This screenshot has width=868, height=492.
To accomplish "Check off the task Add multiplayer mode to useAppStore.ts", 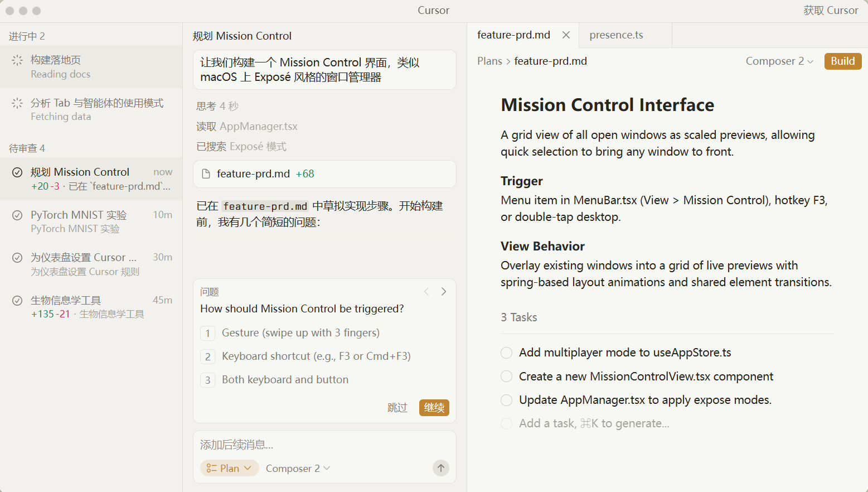I will point(506,353).
